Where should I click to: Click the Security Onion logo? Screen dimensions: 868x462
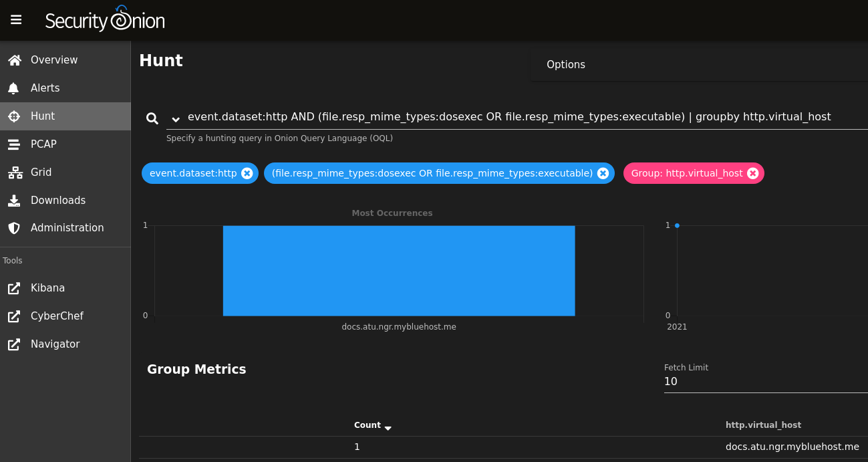[x=105, y=19]
